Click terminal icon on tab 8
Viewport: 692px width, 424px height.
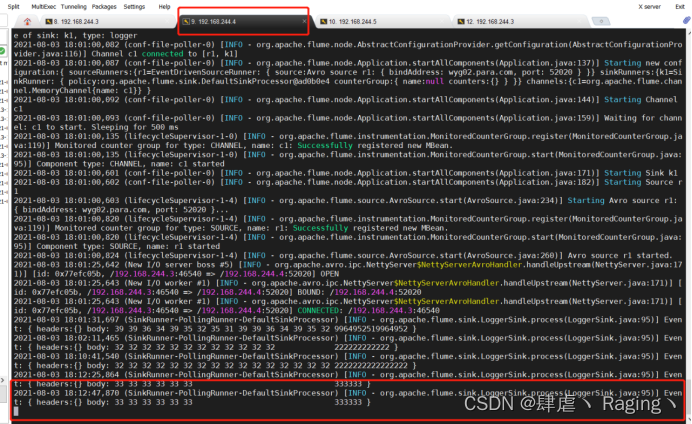(x=49, y=22)
